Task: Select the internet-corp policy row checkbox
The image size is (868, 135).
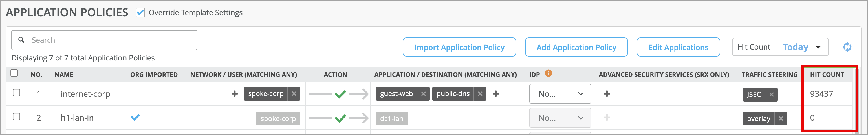Action: tap(16, 93)
